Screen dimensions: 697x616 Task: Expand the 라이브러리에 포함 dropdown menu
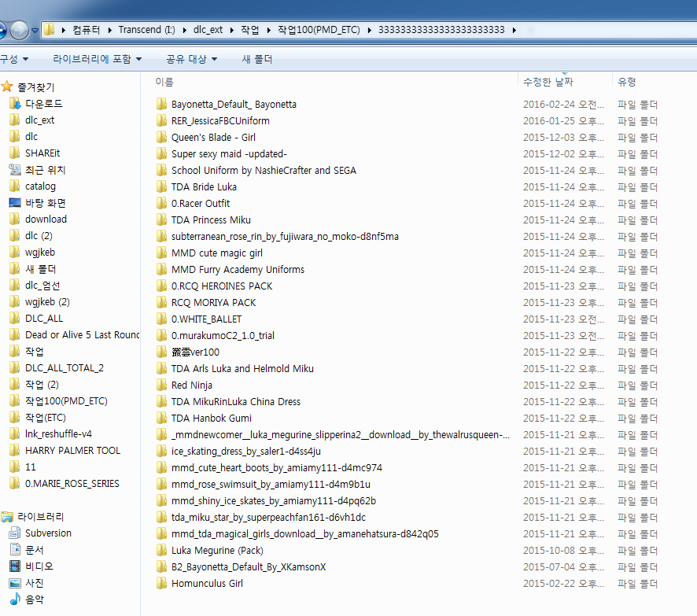97,59
